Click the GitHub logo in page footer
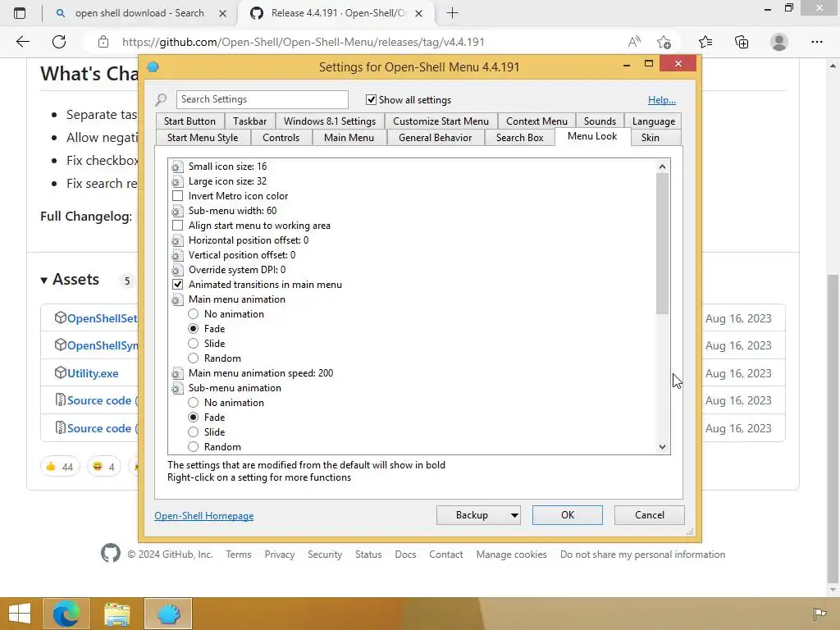This screenshot has height=630, width=840. 111,554
